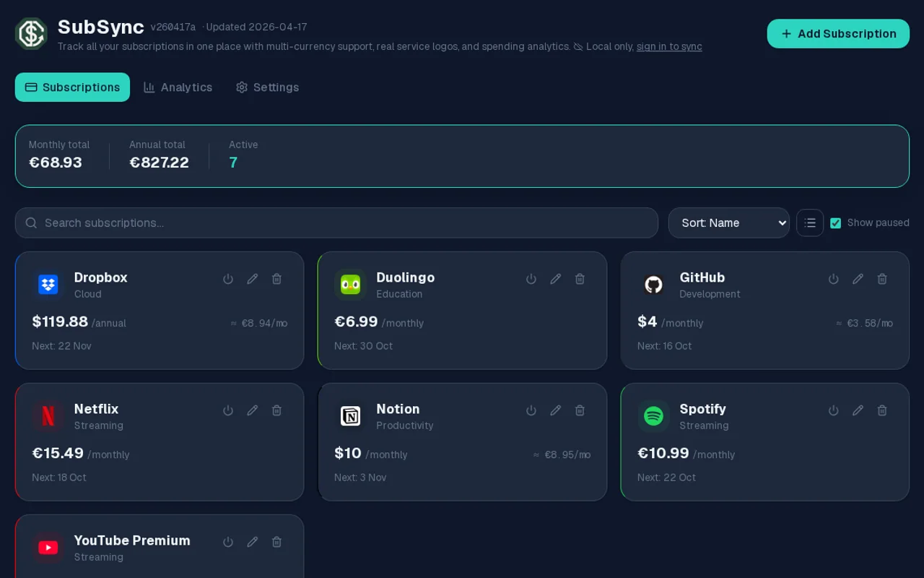Edit the Dropbox subscription
The image size is (924, 578).
coord(253,279)
